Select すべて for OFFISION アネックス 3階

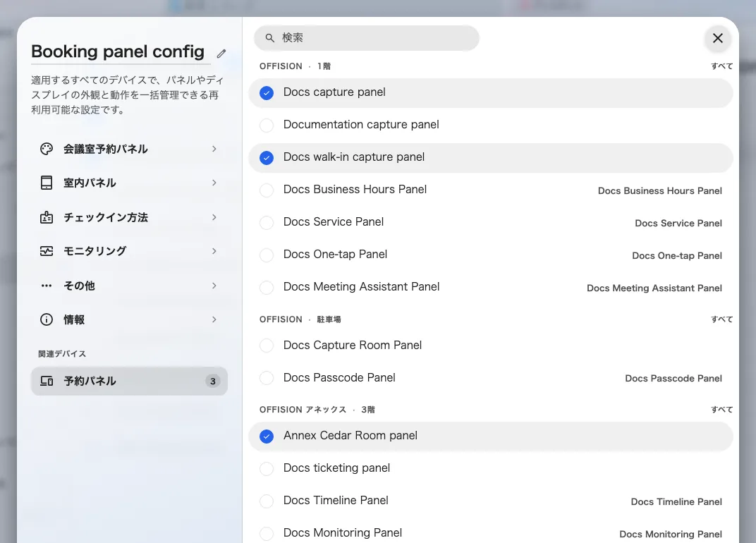pos(721,410)
